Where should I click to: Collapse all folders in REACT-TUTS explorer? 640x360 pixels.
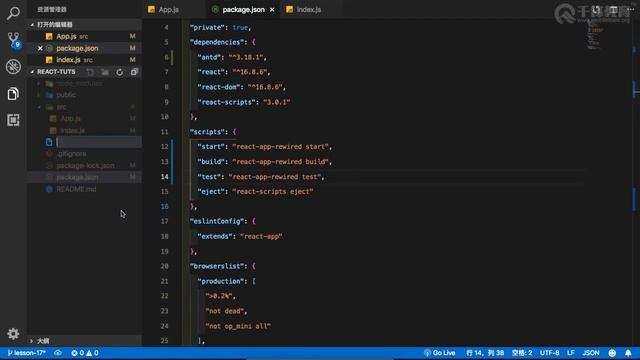(x=134, y=72)
